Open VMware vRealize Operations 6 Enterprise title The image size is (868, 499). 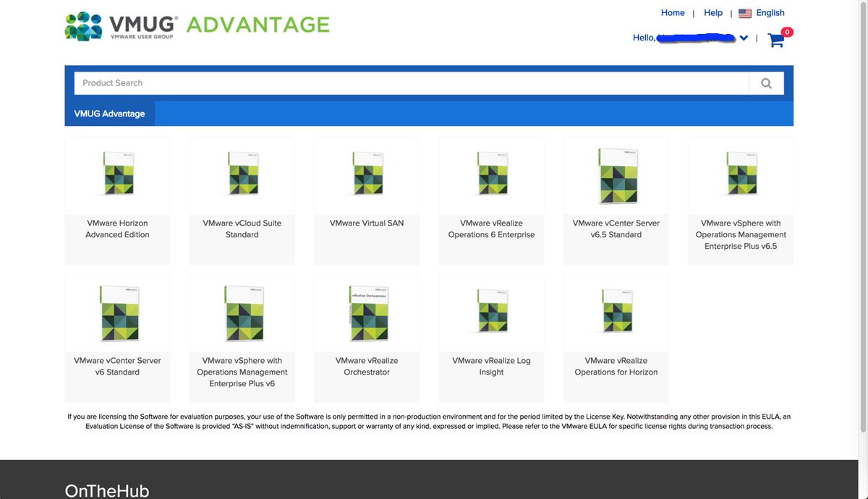tap(491, 229)
